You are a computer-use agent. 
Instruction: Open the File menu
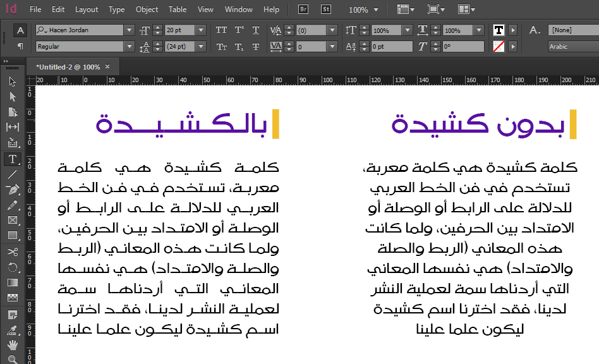pyautogui.click(x=35, y=9)
